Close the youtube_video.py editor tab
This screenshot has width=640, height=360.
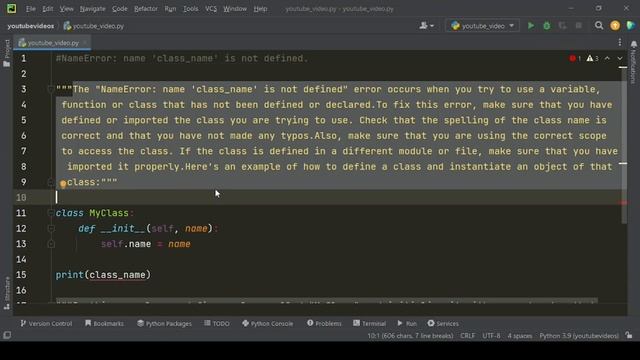pos(85,42)
